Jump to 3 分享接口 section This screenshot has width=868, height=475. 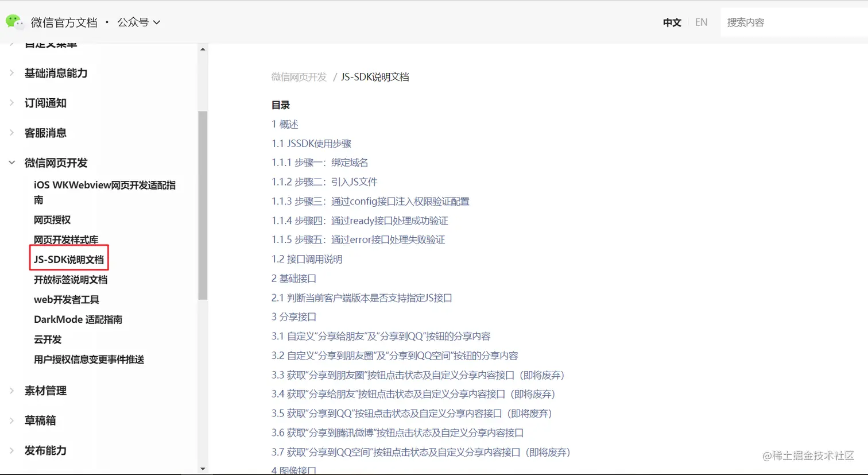294,317
